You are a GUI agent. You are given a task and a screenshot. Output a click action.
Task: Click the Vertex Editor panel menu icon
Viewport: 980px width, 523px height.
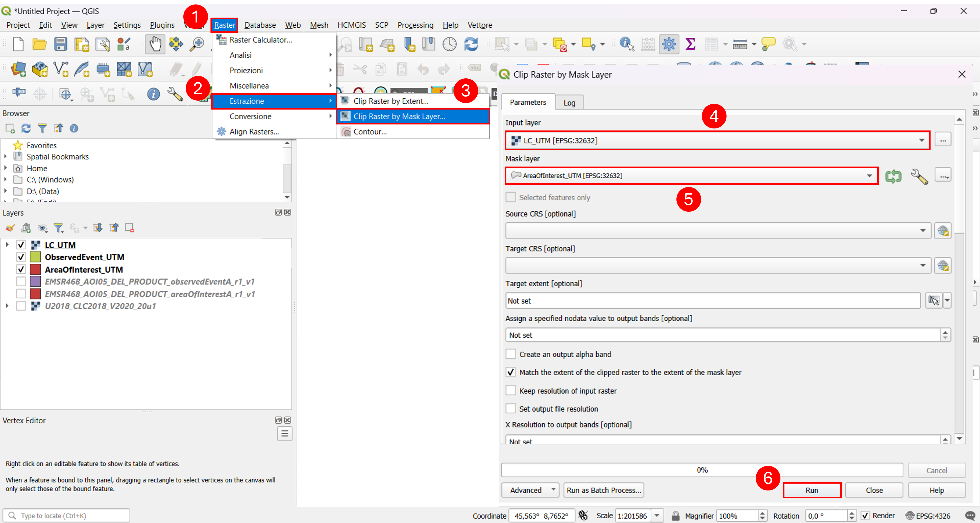285,434
